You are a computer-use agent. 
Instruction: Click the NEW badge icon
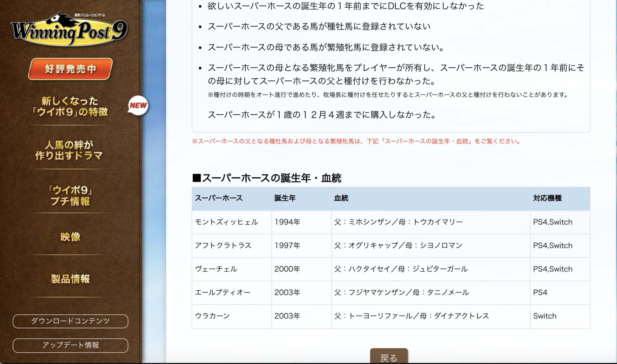point(138,105)
